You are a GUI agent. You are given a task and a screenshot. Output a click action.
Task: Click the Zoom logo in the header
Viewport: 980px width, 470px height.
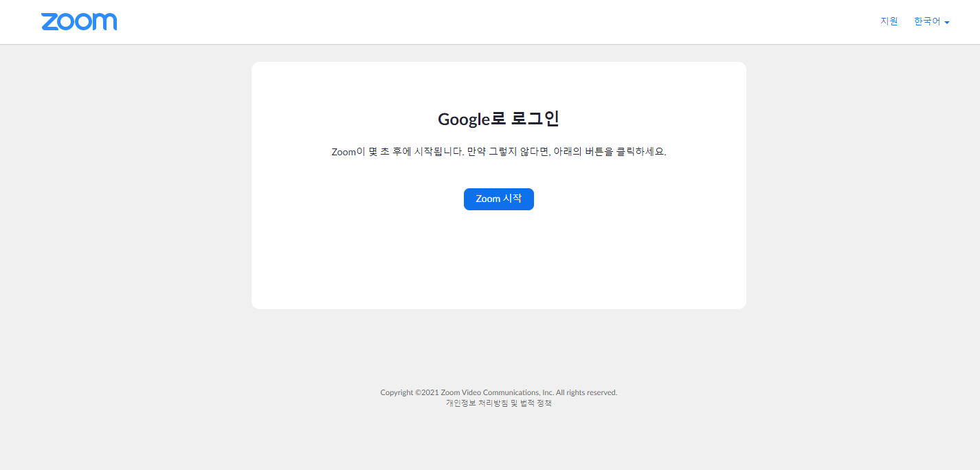(x=79, y=21)
